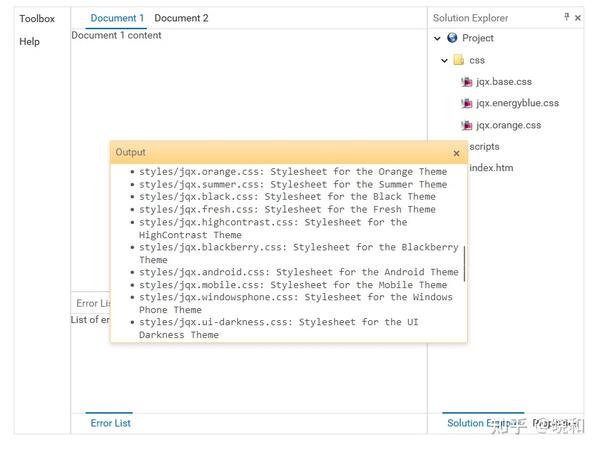Select the Solution Explorer bottom tab
This screenshot has height=450, width=600.
coord(482,423)
